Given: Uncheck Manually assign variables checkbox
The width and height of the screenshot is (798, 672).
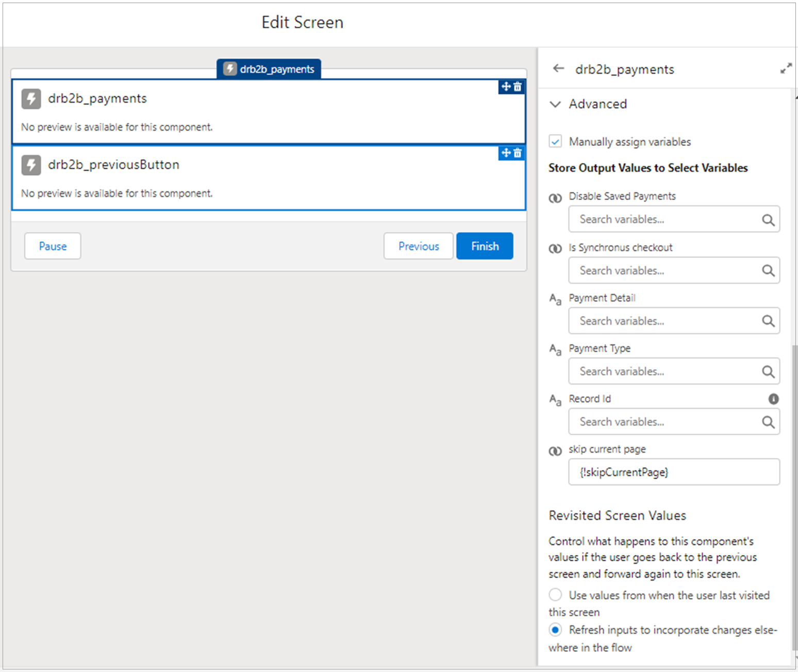Looking at the screenshot, I should 555,142.
